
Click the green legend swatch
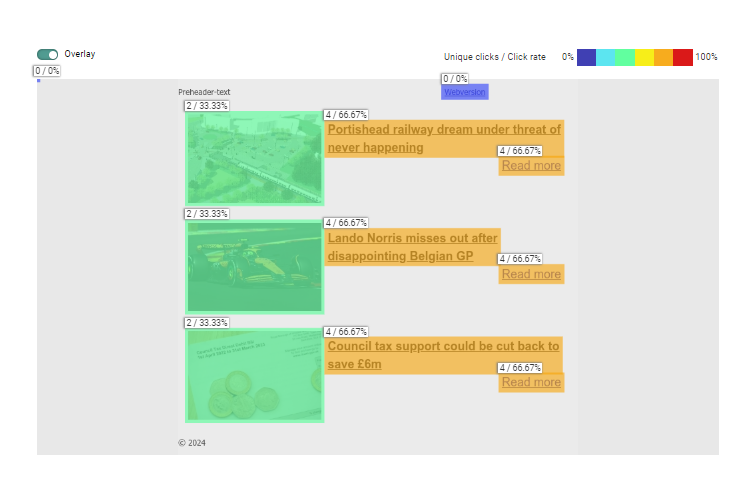pos(625,57)
